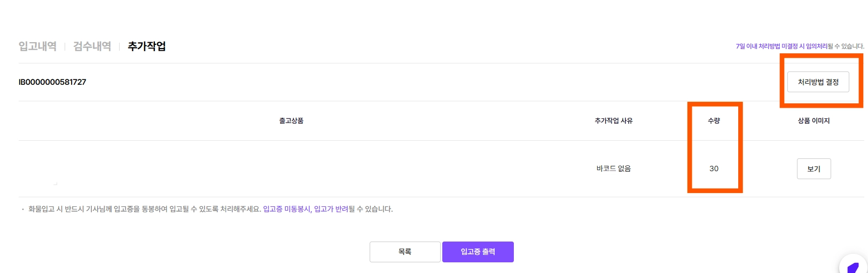Select the 추가작업 tab
868x273 pixels.
(x=147, y=46)
